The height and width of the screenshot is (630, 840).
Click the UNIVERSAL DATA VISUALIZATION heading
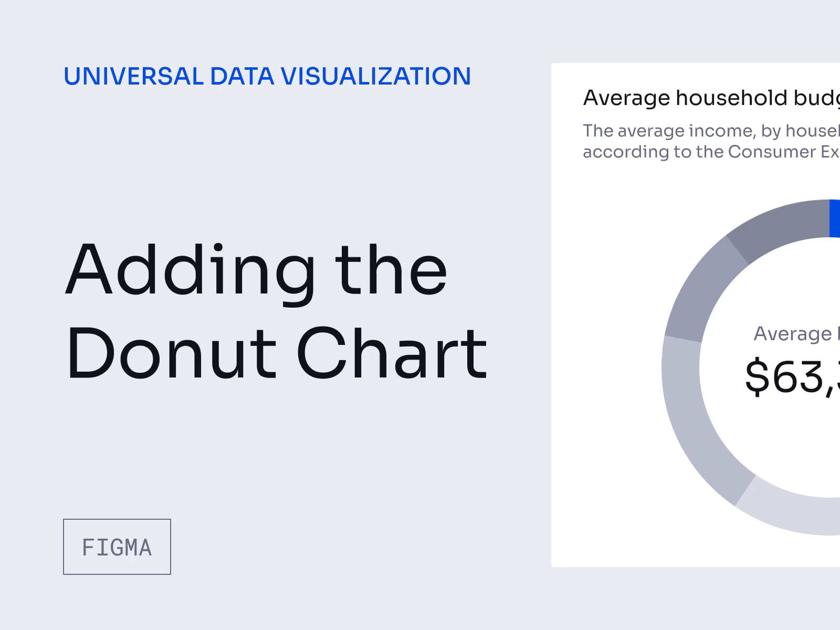tap(267, 76)
